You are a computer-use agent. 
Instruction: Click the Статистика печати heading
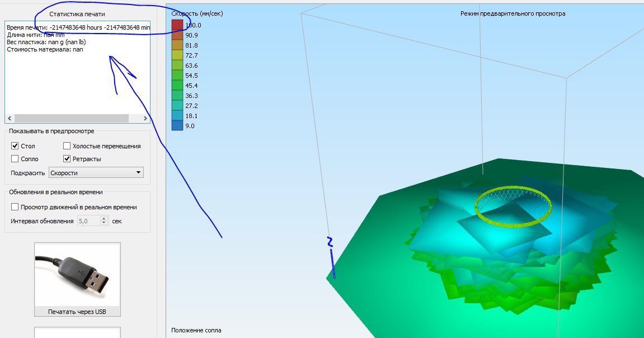(77, 14)
